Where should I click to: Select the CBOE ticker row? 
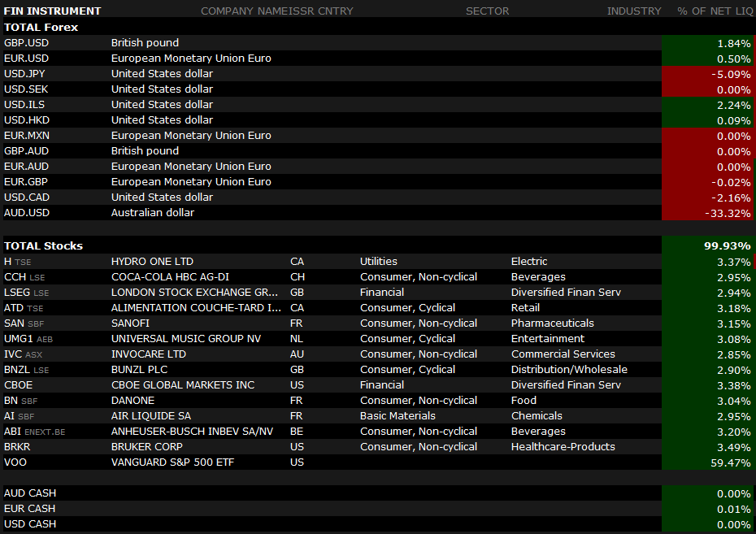pyautogui.click(x=378, y=385)
